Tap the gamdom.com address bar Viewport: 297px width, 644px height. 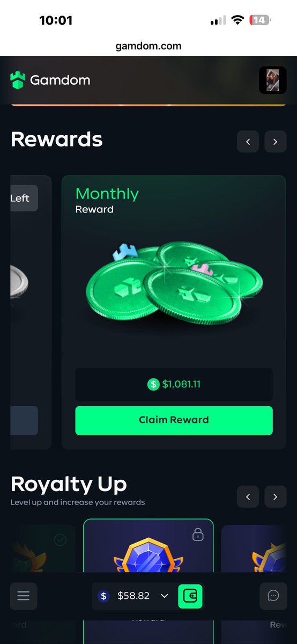click(148, 46)
